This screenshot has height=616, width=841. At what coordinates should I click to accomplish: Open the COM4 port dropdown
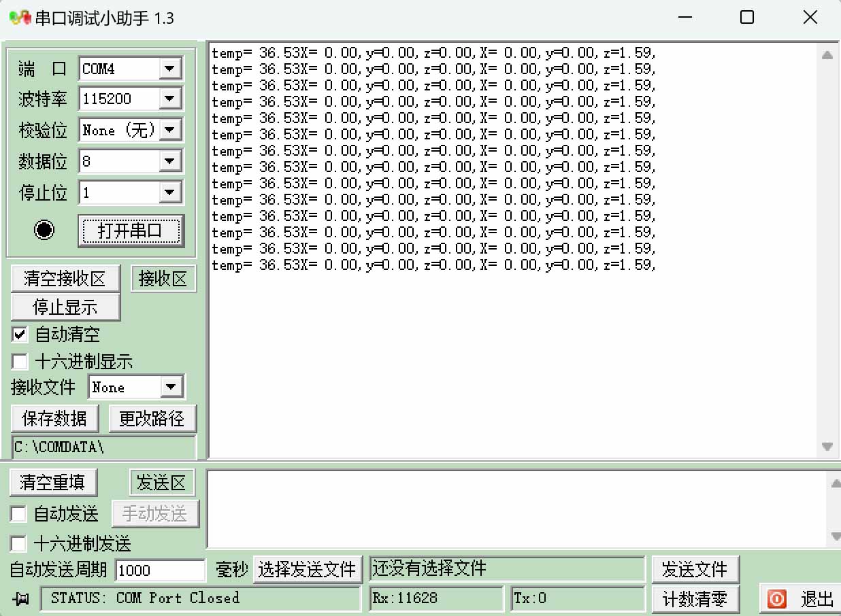tap(169, 69)
